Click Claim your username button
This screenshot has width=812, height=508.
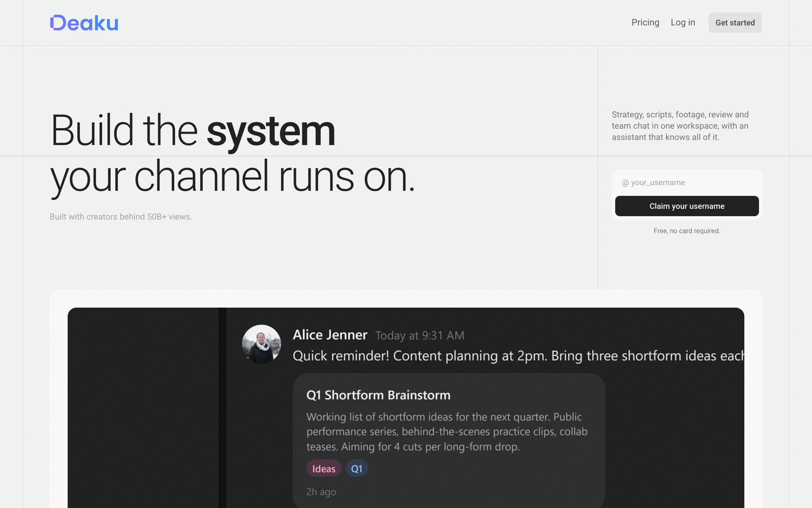pos(687,206)
